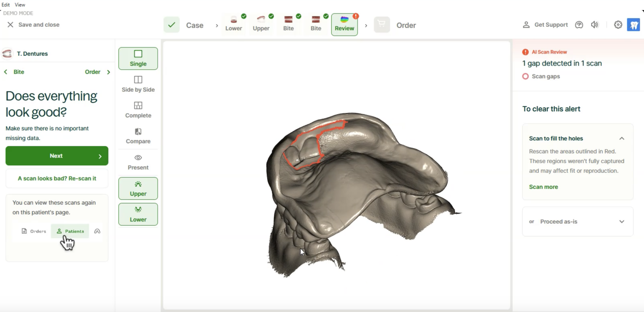This screenshot has width=644, height=312.
Task: Open the Edit menu
Action: (x=6, y=5)
